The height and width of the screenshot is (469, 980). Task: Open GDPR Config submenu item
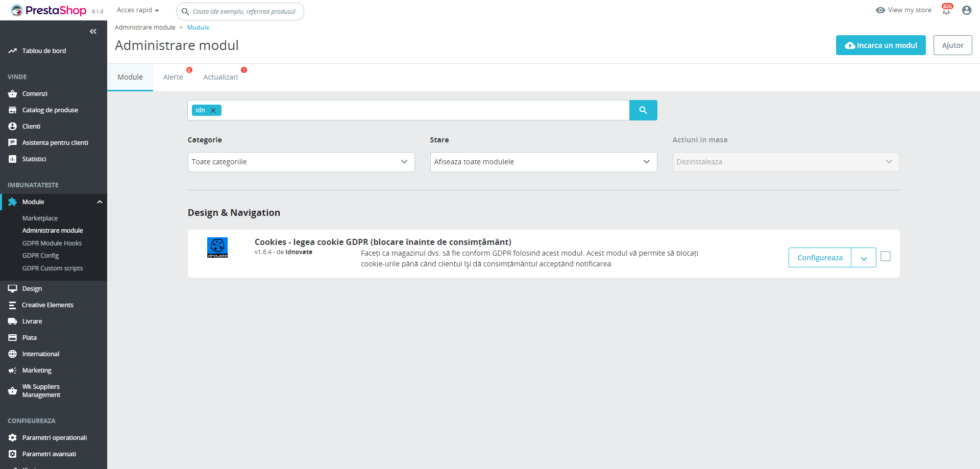40,256
